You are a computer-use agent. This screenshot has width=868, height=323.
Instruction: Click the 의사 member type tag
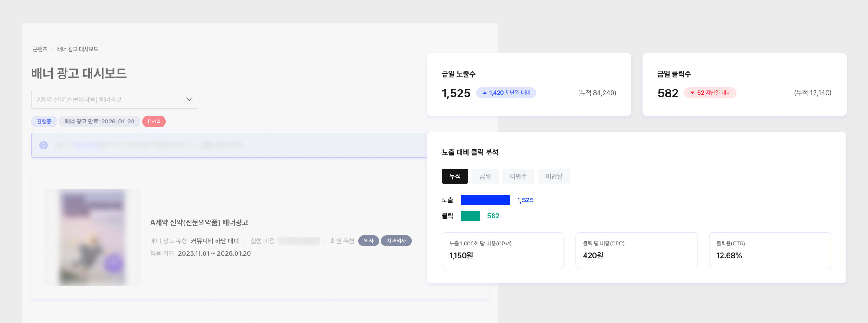point(368,241)
